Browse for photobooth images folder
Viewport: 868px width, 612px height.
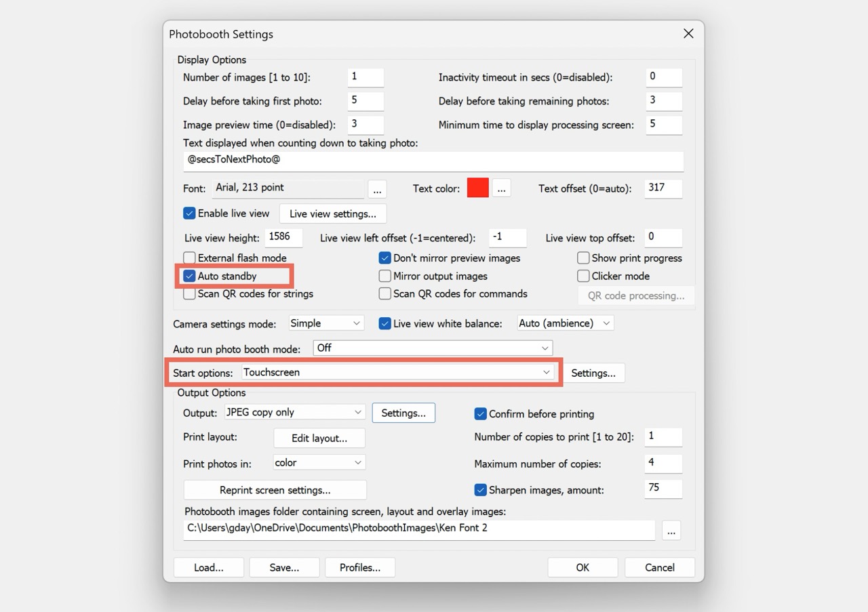671,531
